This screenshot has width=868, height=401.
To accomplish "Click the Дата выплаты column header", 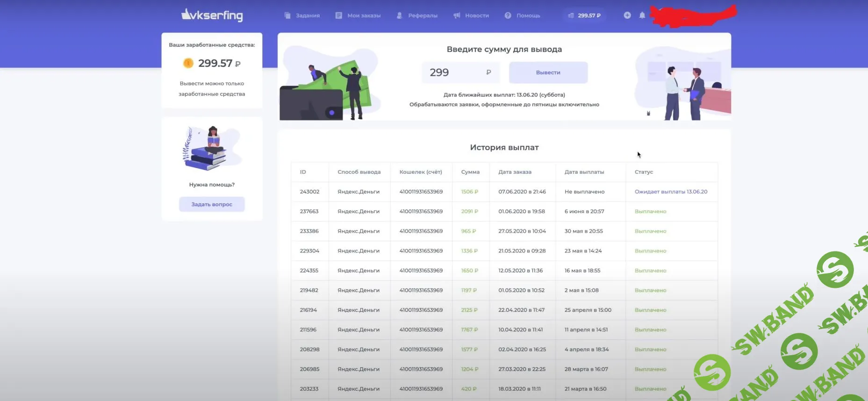I will click(584, 172).
